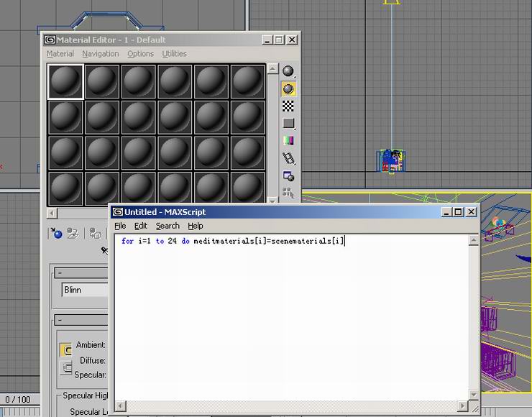The image size is (532, 417).
Task: Open the Sample UV Tiling flyout
Action: click(x=288, y=124)
